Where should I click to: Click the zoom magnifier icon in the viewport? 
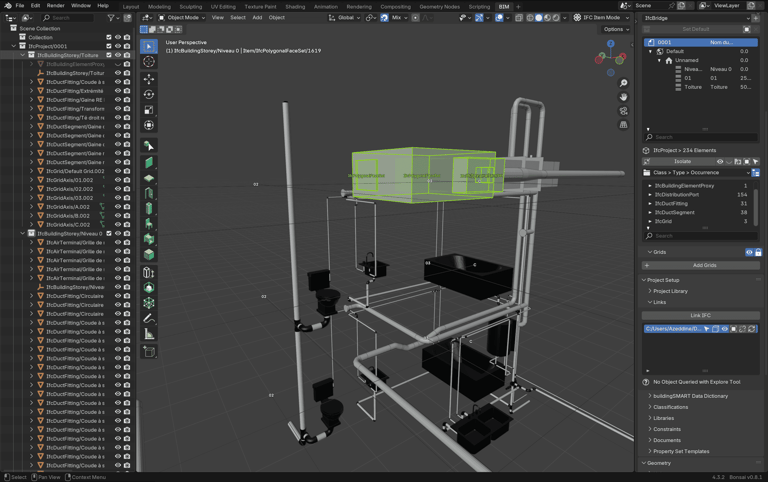coord(624,83)
